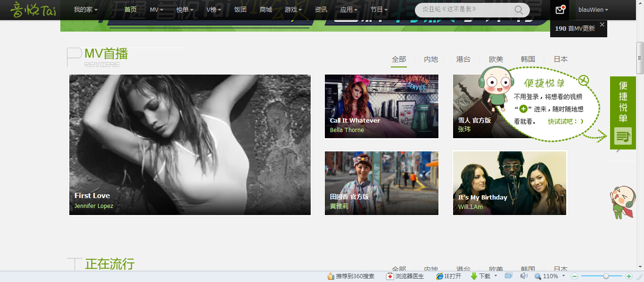This screenshot has width=644, height=282.
Task: Click the YinYueTai logo
Action: pyautogui.click(x=33, y=9)
